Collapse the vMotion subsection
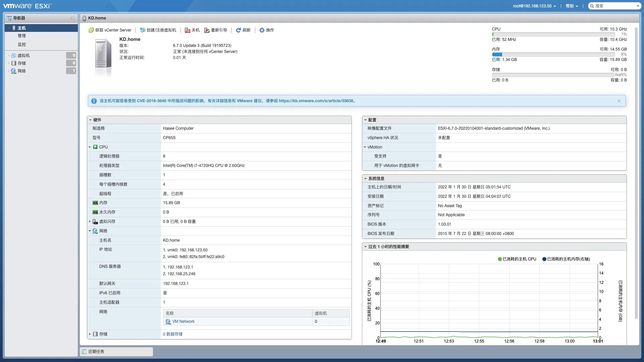This screenshot has width=644, height=362. (365, 147)
